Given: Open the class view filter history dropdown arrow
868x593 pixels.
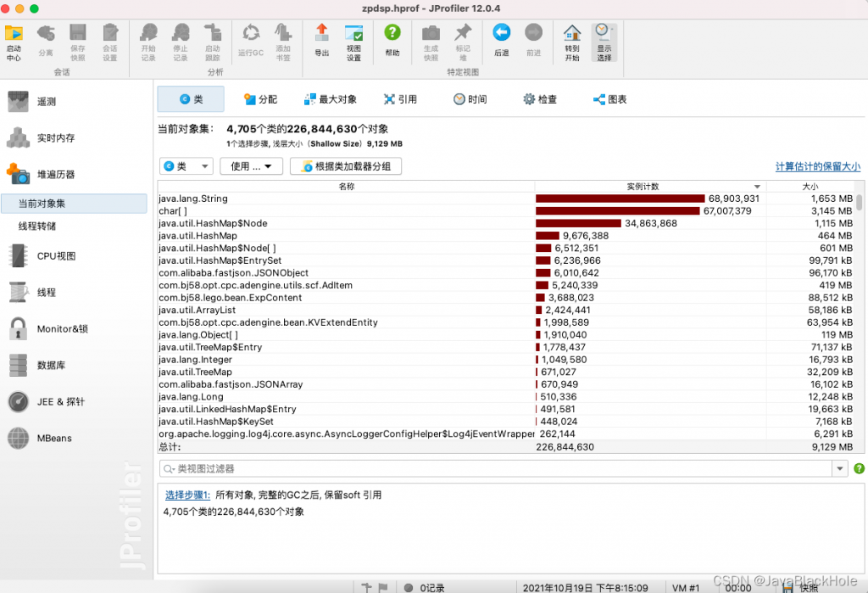Looking at the screenshot, I should 840,469.
